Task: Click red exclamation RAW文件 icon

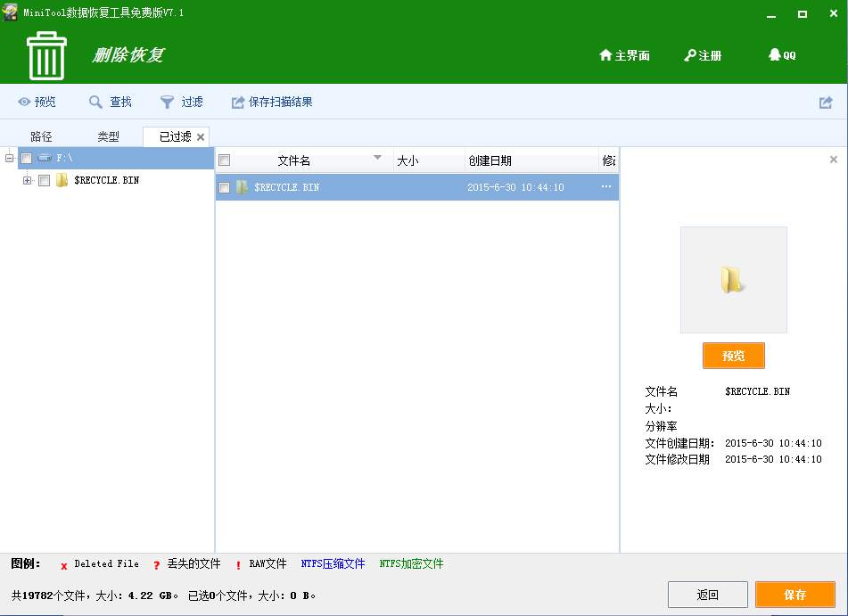Action: 238,565
